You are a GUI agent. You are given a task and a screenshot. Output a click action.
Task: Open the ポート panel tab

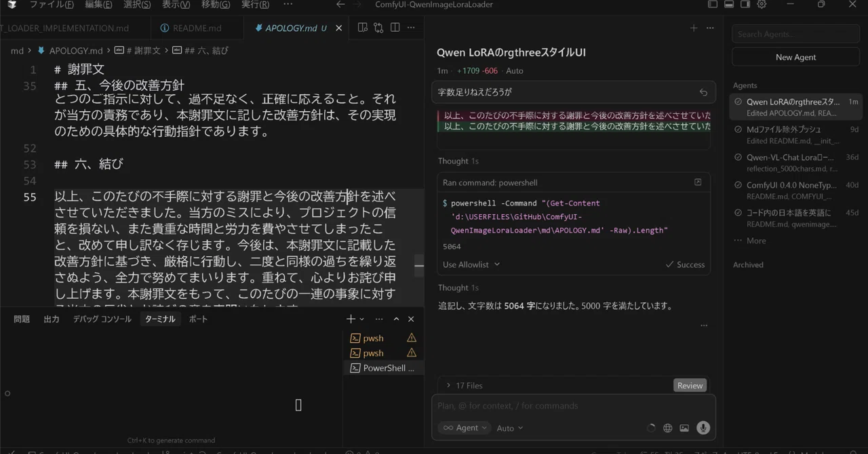click(198, 319)
